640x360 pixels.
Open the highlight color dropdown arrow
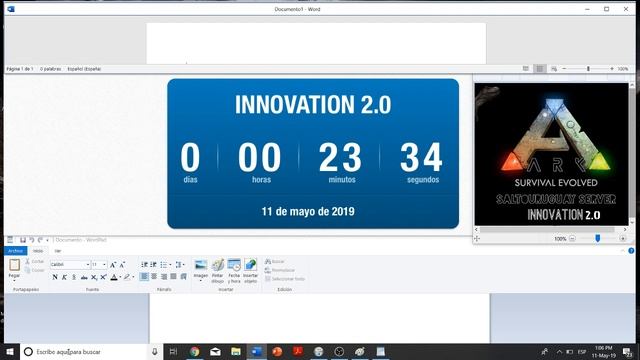pos(133,277)
